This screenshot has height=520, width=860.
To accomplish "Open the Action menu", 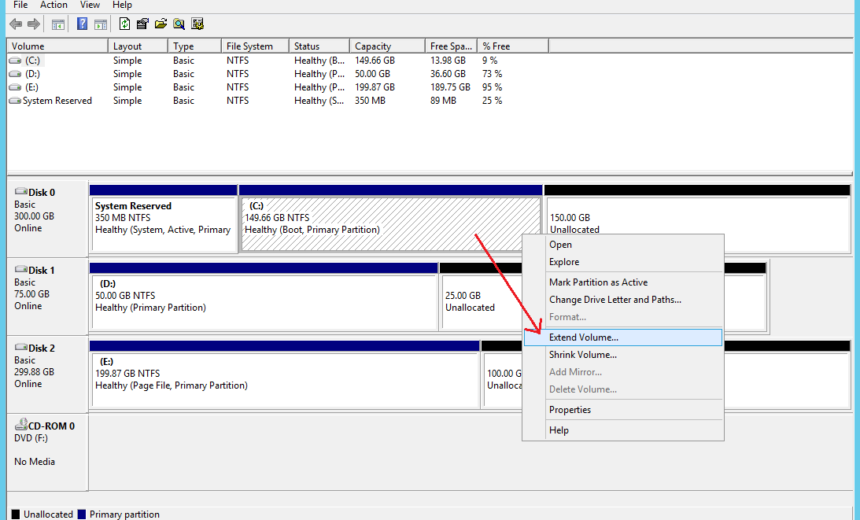I will point(54,5).
